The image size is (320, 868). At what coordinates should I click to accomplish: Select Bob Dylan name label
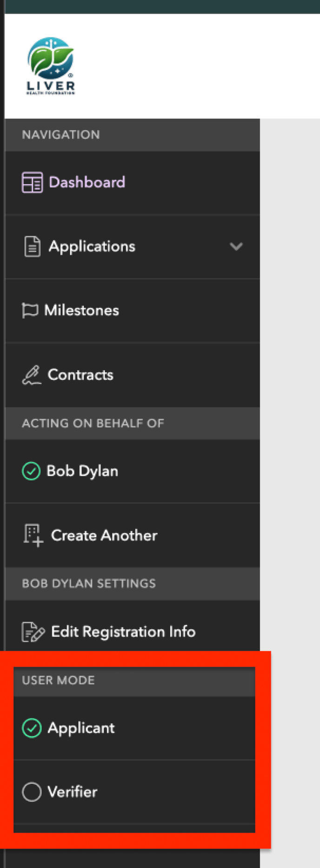click(82, 471)
